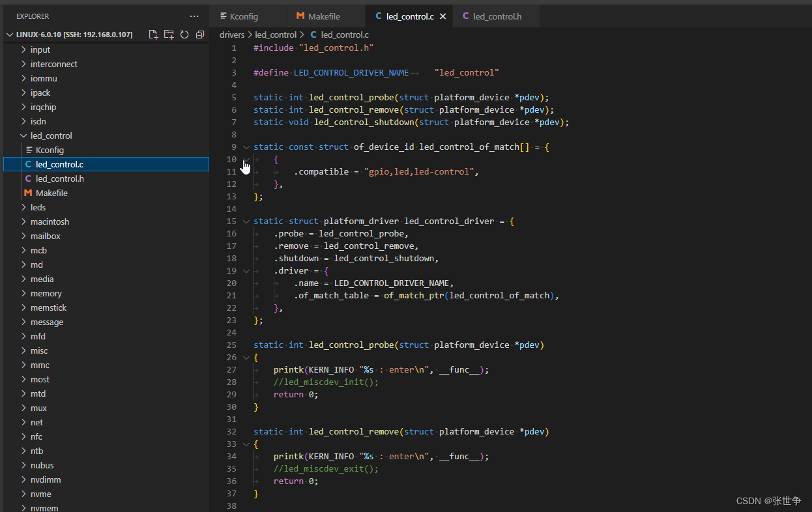The image size is (812, 512).
Task: Expand the interconnect folder
Action: coord(24,64)
